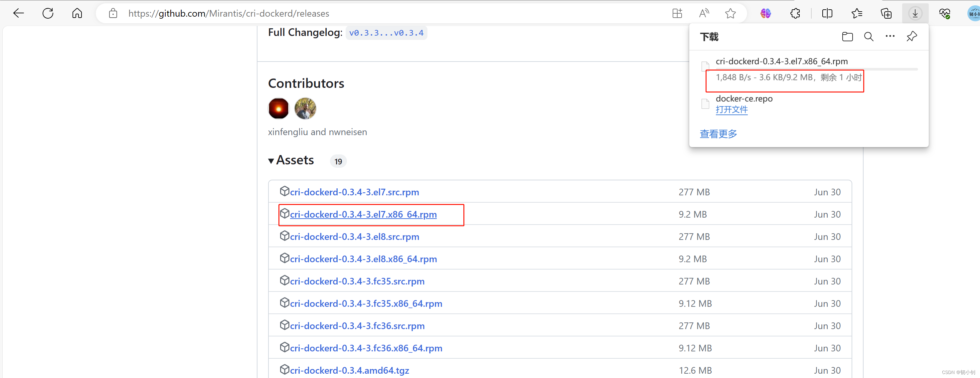Collapse the Assets section triangle
The height and width of the screenshot is (378, 980).
[271, 161]
